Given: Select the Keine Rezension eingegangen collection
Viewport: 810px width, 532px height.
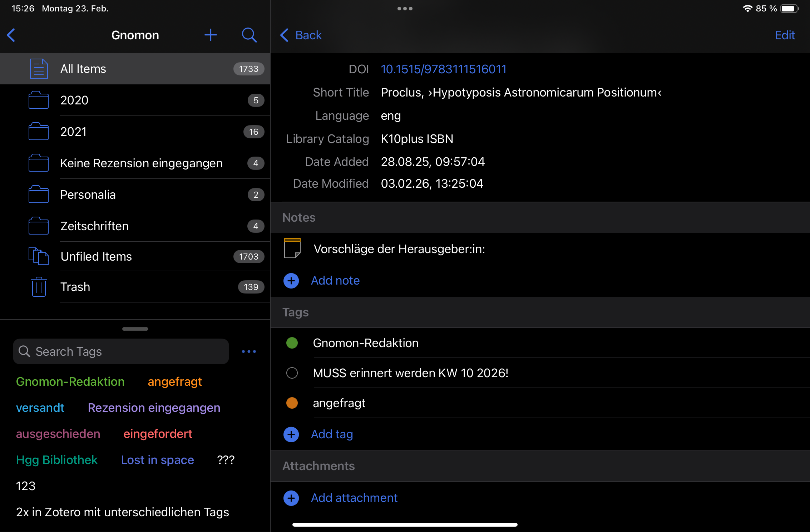Looking at the screenshot, I should [141, 163].
